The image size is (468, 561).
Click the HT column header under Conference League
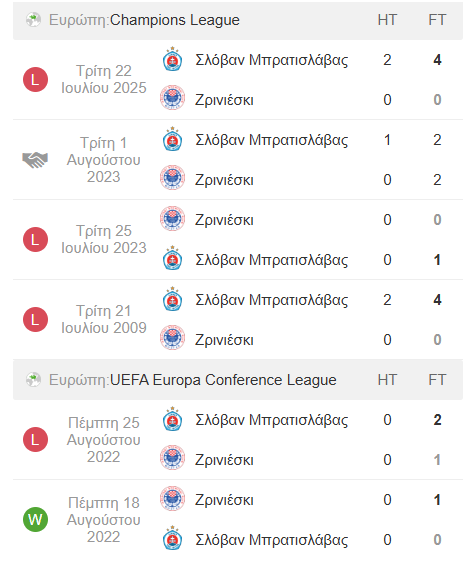click(x=387, y=380)
